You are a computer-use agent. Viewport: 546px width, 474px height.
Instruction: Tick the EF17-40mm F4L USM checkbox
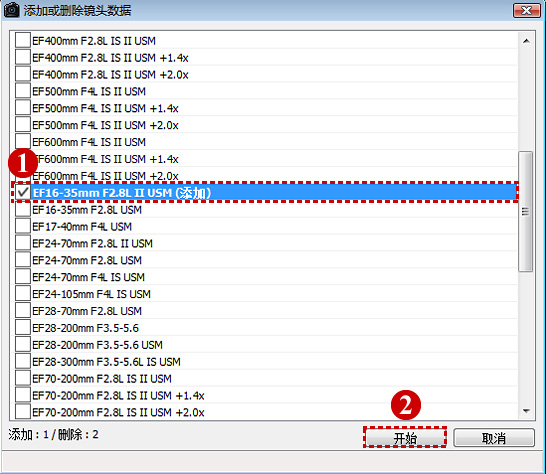[23, 226]
